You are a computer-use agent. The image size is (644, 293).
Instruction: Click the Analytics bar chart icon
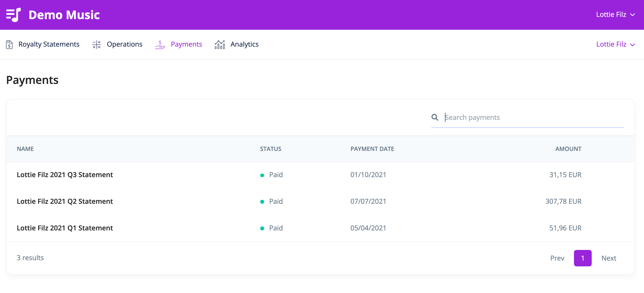pyautogui.click(x=220, y=45)
